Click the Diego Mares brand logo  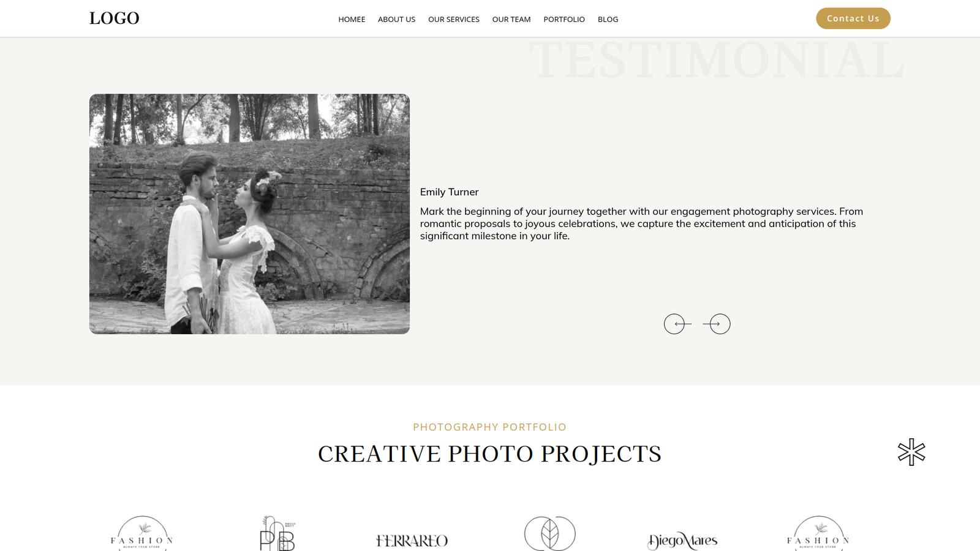pos(682,541)
